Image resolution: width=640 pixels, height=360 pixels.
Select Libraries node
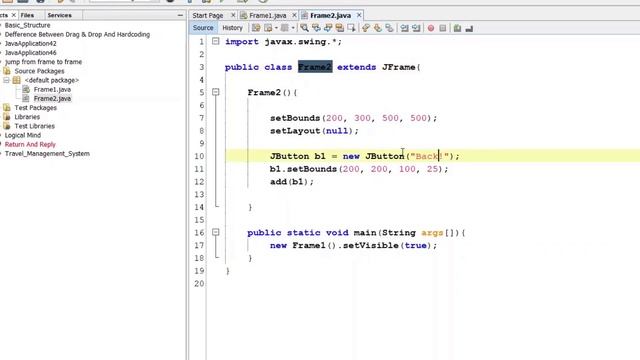(x=27, y=117)
